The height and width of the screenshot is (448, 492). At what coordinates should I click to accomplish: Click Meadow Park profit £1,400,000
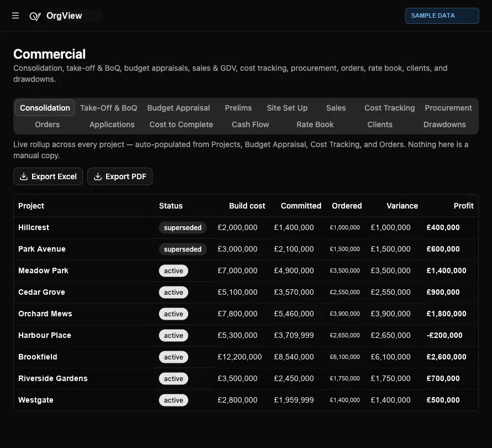[x=446, y=270]
